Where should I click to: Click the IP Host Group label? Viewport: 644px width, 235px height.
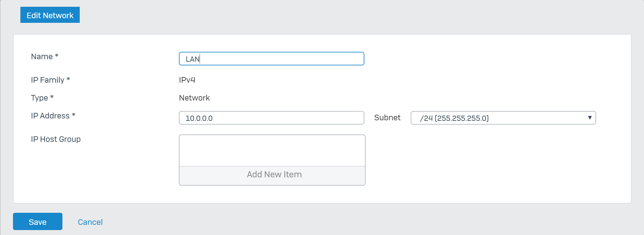tap(56, 139)
